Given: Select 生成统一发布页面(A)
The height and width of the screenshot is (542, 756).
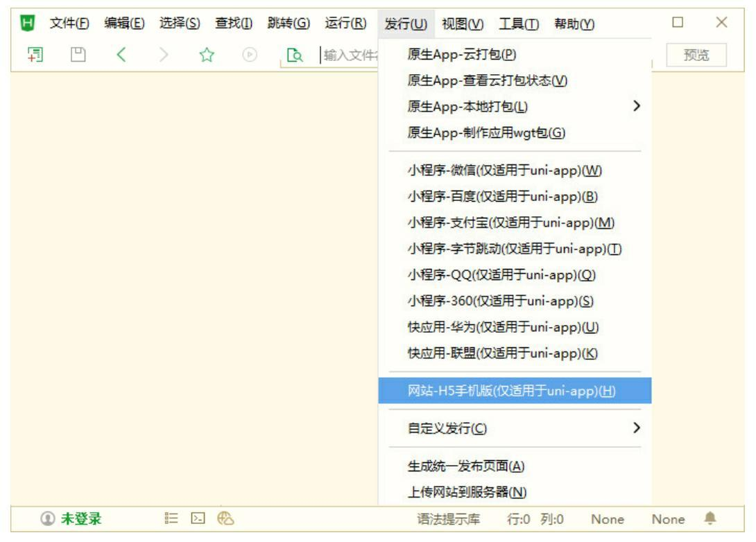Looking at the screenshot, I should pyautogui.click(x=515, y=466).
